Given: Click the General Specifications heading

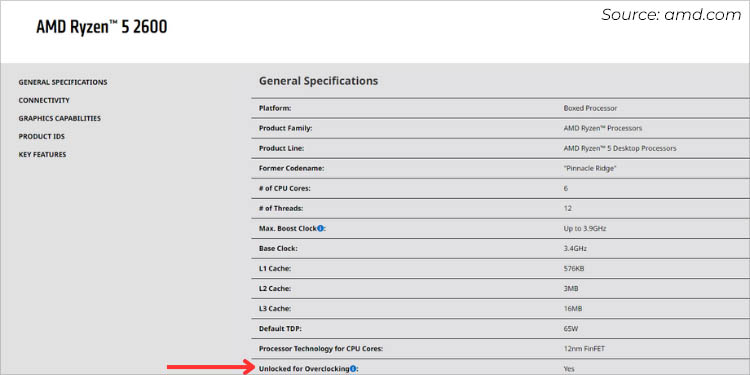Looking at the screenshot, I should [x=319, y=81].
